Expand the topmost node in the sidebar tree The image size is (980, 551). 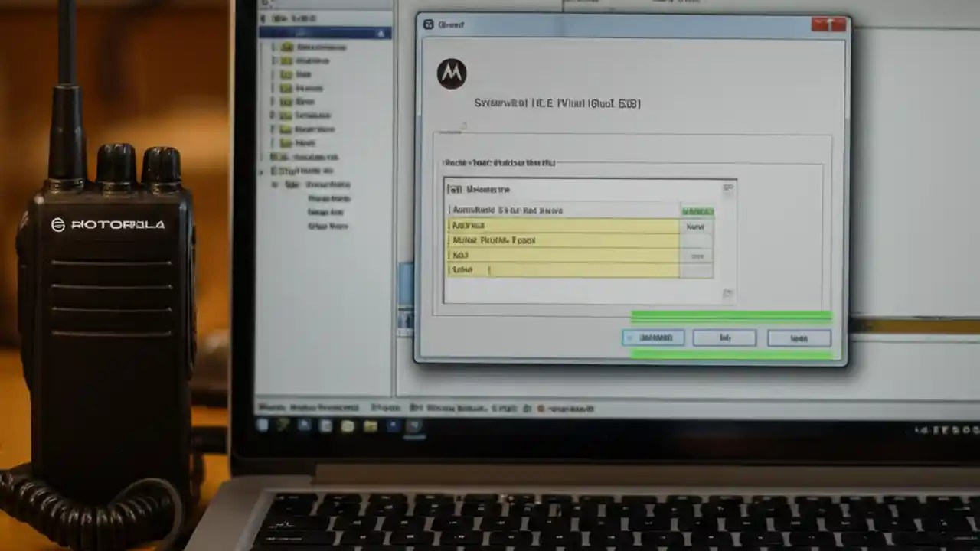coord(261,18)
